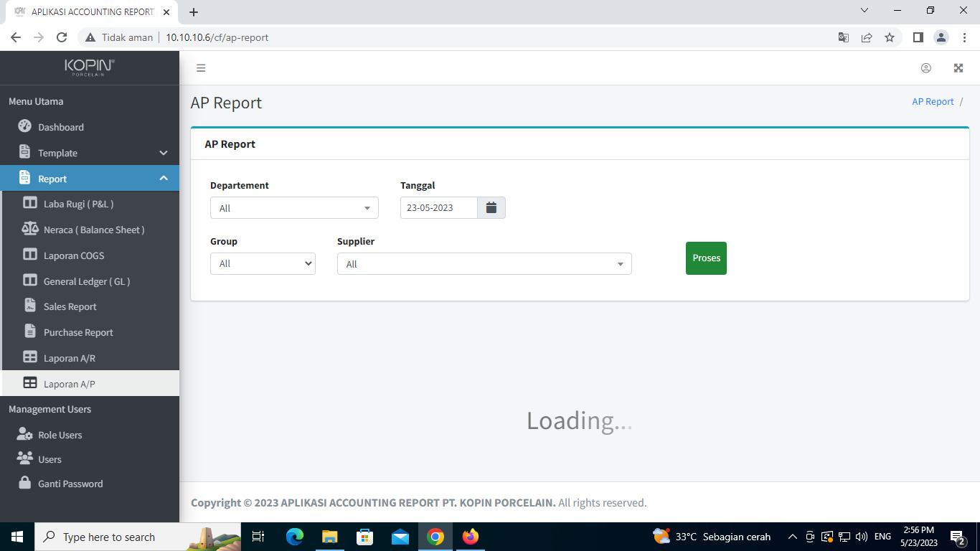Click the Laporan A/P table icon
980x551 pixels.
coord(30,383)
